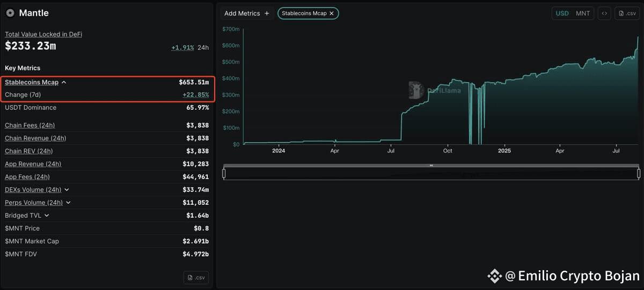Download chart data via top .csv button
Image resolution: width=644 pixels, height=290 pixels.
point(627,13)
